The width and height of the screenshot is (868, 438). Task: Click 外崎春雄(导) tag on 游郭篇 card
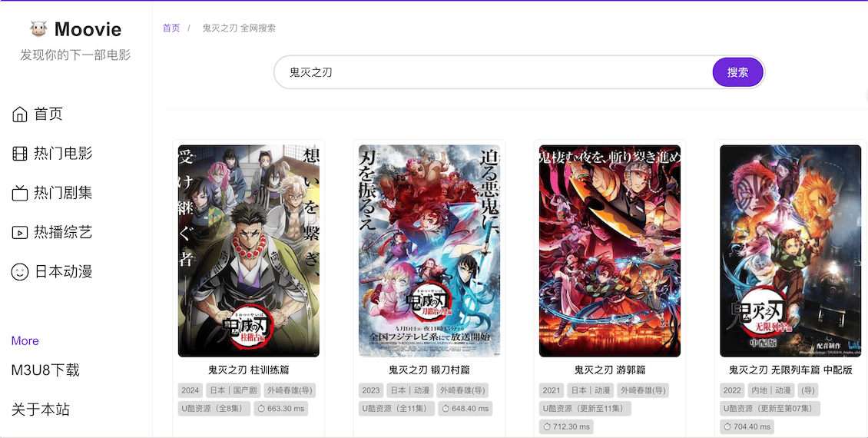click(x=643, y=390)
